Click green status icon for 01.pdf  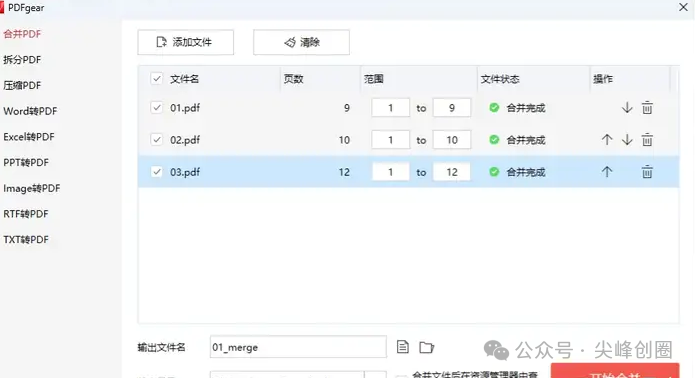tap(494, 108)
